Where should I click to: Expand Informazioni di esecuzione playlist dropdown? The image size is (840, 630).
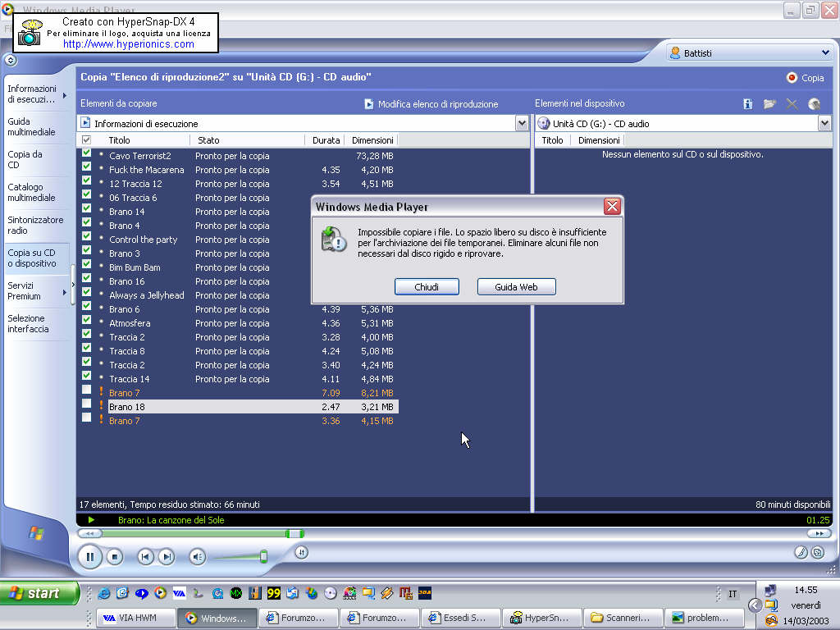(x=522, y=124)
